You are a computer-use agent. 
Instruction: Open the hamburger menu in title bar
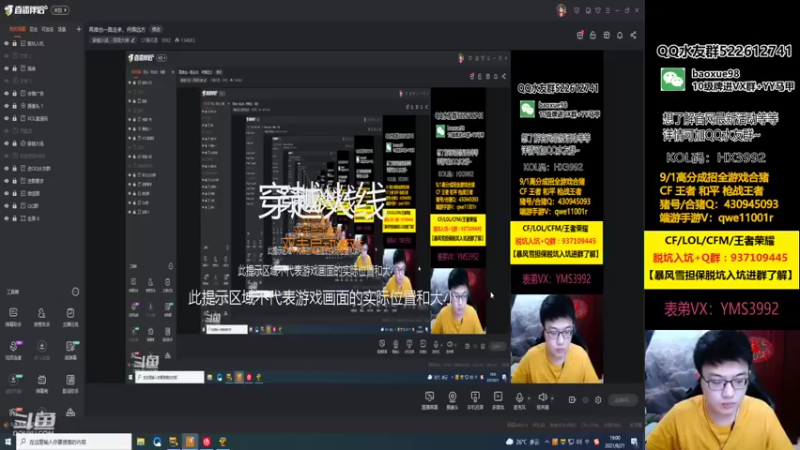[608, 10]
